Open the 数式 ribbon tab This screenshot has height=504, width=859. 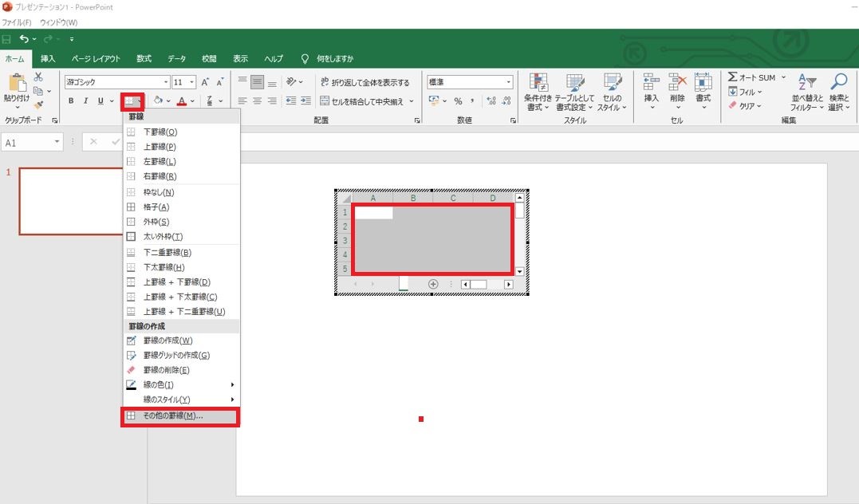144,59
